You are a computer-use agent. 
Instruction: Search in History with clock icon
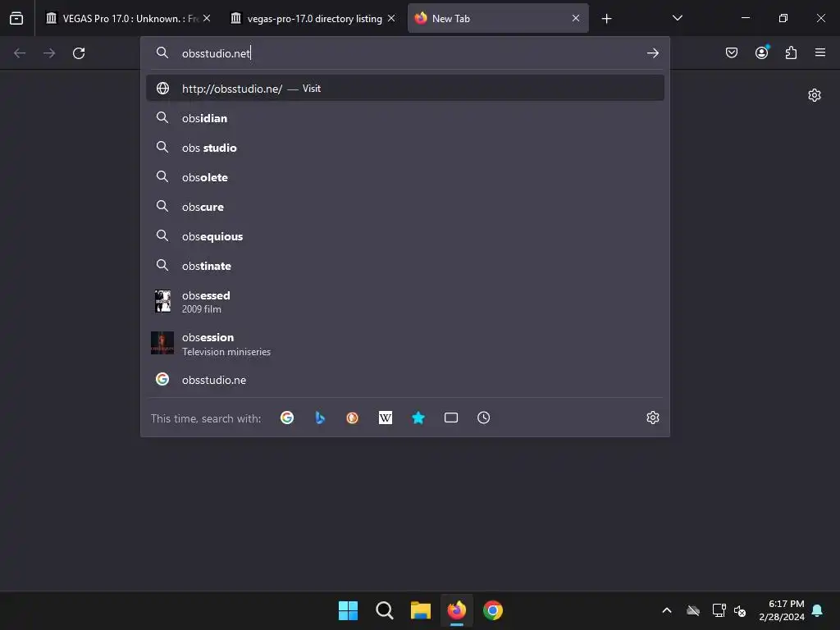pos(484,418)
